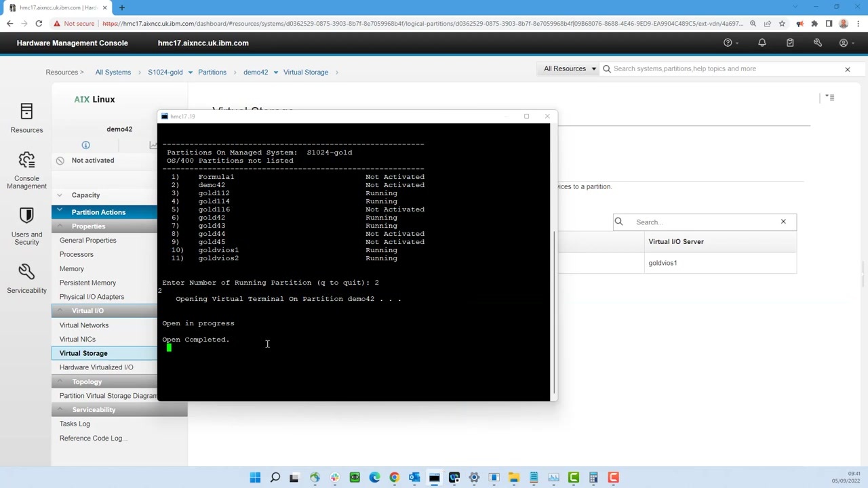Open Outlook from taskbar

(414, 478)
